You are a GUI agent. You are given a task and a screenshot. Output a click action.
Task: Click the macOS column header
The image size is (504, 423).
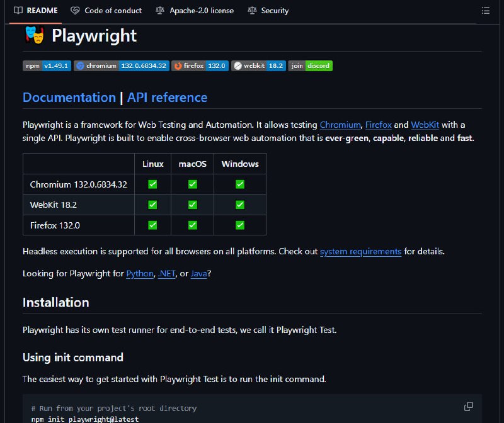[193, 164]
